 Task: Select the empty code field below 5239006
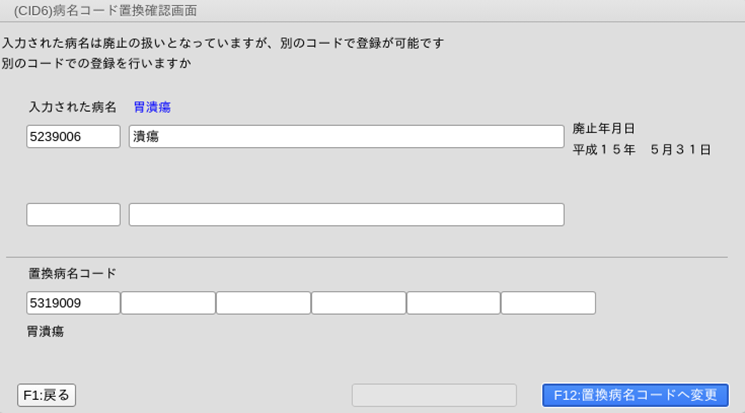[73, 215]
